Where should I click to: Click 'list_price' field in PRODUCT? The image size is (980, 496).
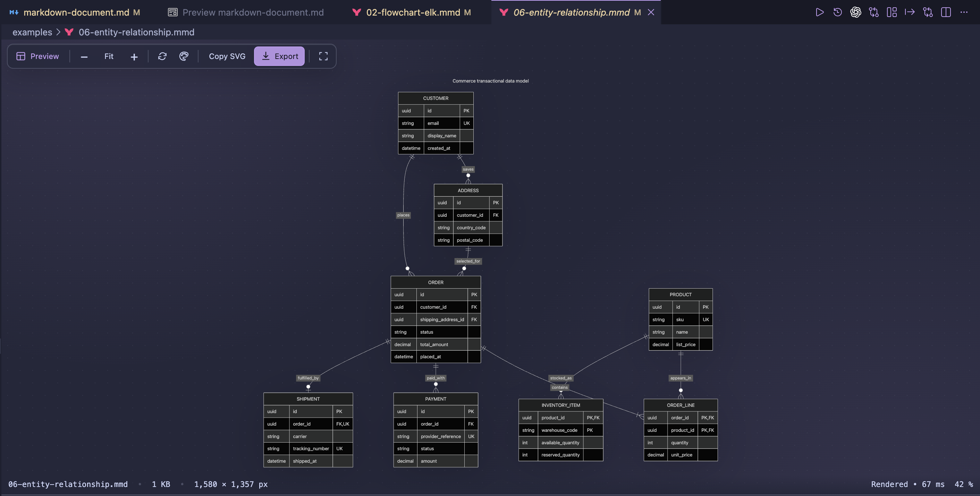[x=685, y=344]
